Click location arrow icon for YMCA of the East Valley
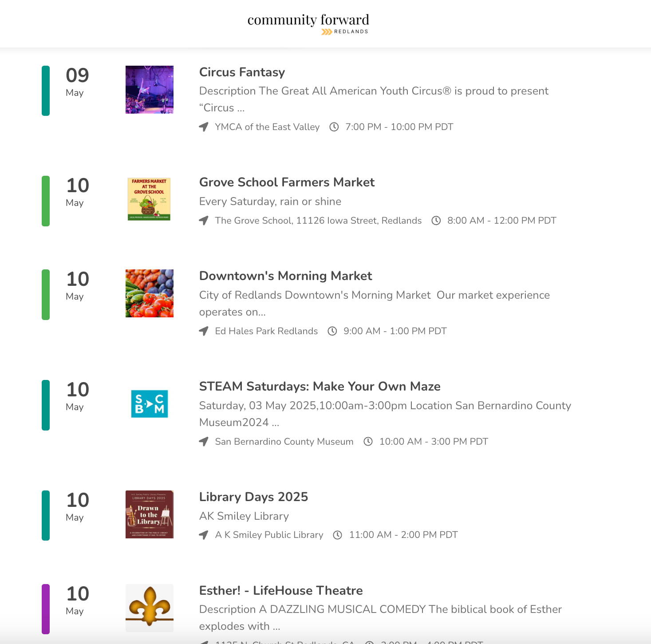This screenshot has height=644, width=651. tap(204, 127)
